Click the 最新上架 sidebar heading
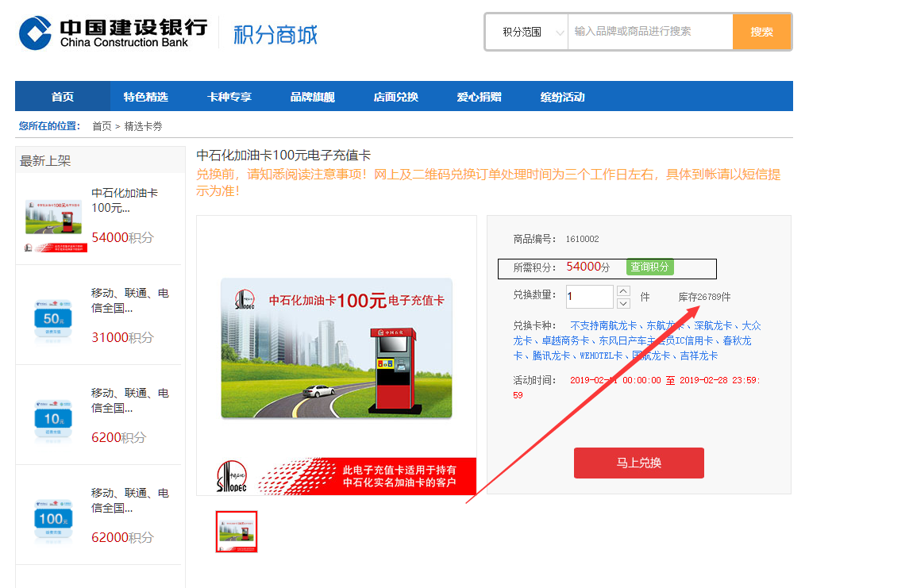The width and height of the screenshot is (913, 588). (x=45, y=160)
